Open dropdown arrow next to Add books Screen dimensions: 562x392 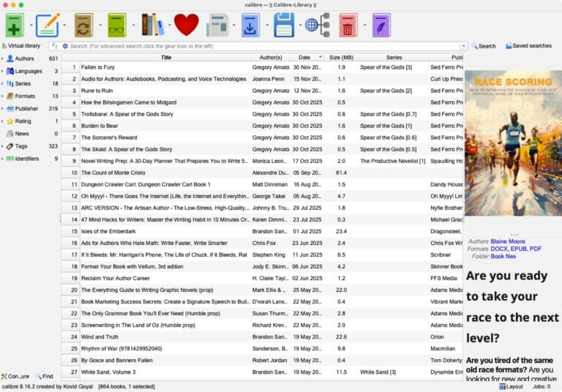click(31, 26)
